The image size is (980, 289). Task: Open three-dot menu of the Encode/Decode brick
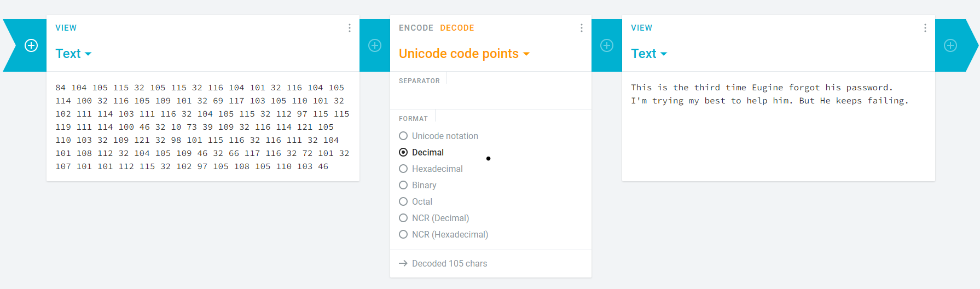(582, 28)
